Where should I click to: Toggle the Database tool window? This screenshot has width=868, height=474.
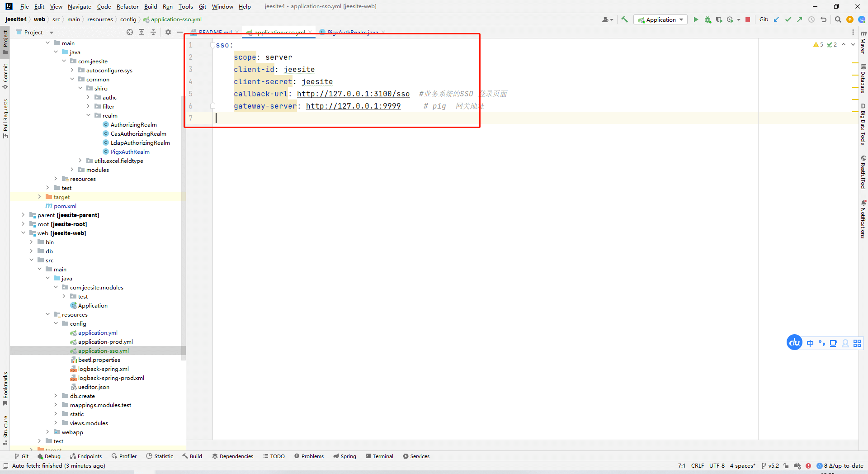(863, 78)
